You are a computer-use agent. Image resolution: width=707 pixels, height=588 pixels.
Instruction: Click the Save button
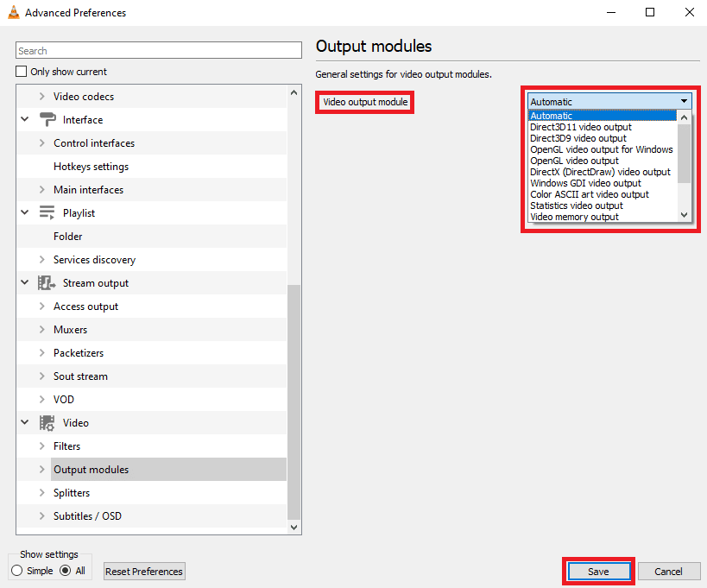598,572
